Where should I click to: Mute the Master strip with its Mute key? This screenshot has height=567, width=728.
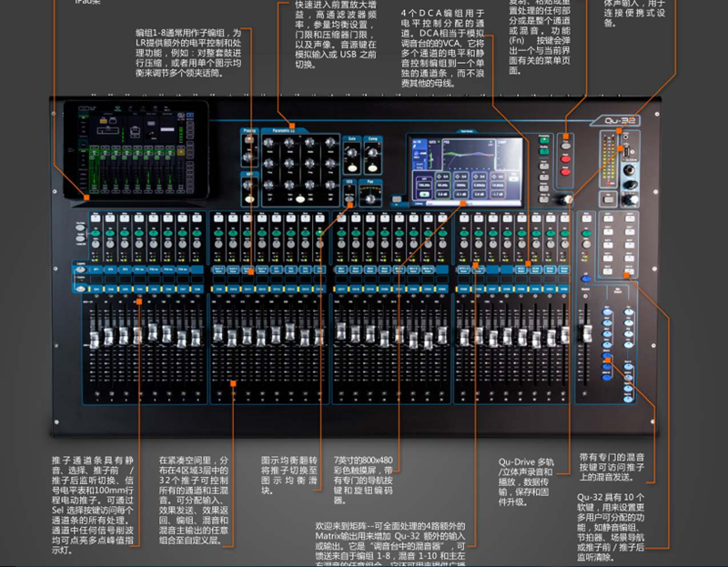click(586, 218)
